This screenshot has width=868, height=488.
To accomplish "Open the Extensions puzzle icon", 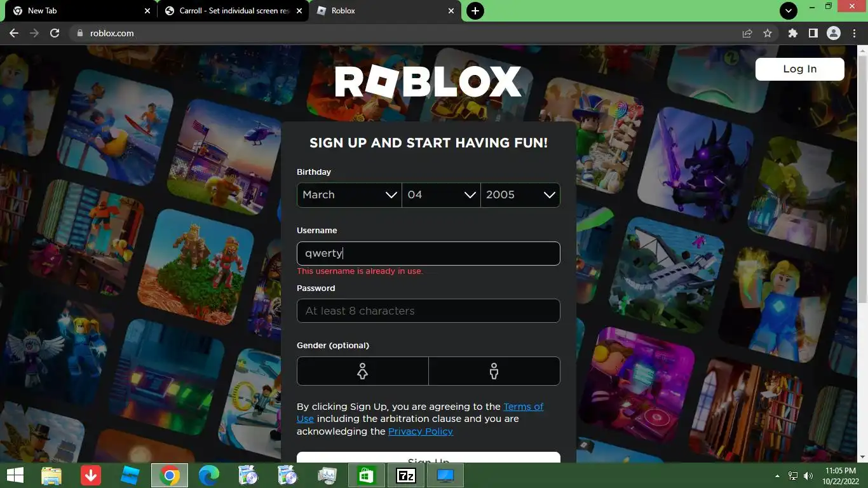I will click(x=792, y=33).
